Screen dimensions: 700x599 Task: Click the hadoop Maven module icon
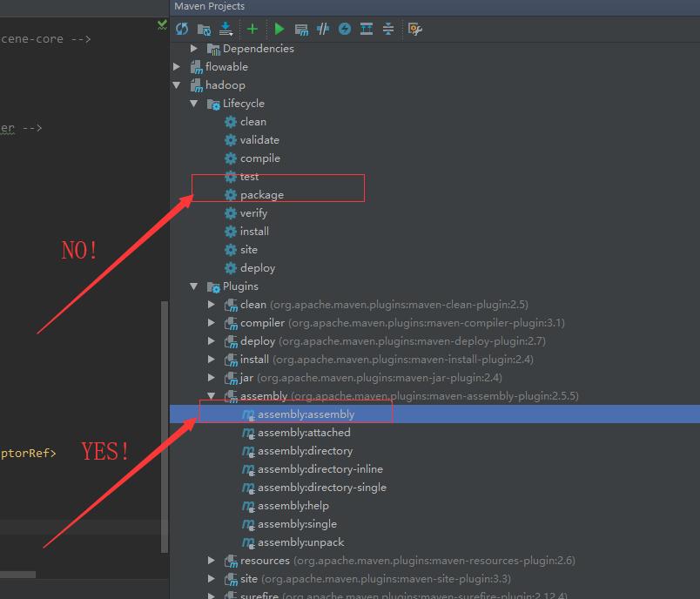pyautogui.click(x=197, y=85)
